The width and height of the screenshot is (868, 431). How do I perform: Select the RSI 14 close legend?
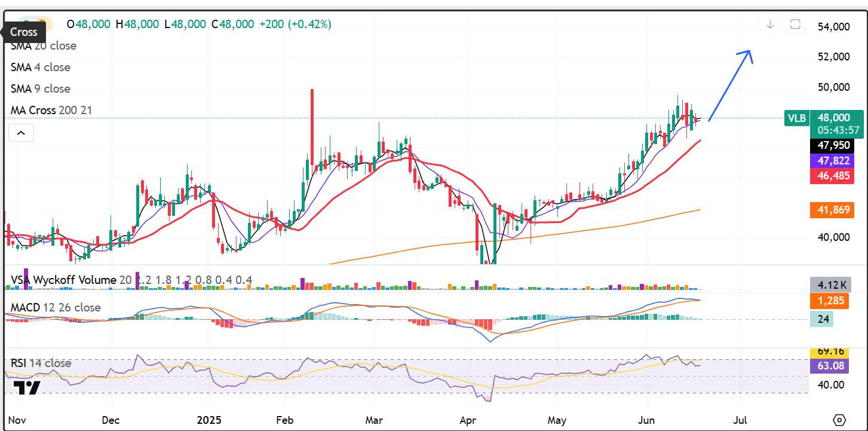(41, 363)
